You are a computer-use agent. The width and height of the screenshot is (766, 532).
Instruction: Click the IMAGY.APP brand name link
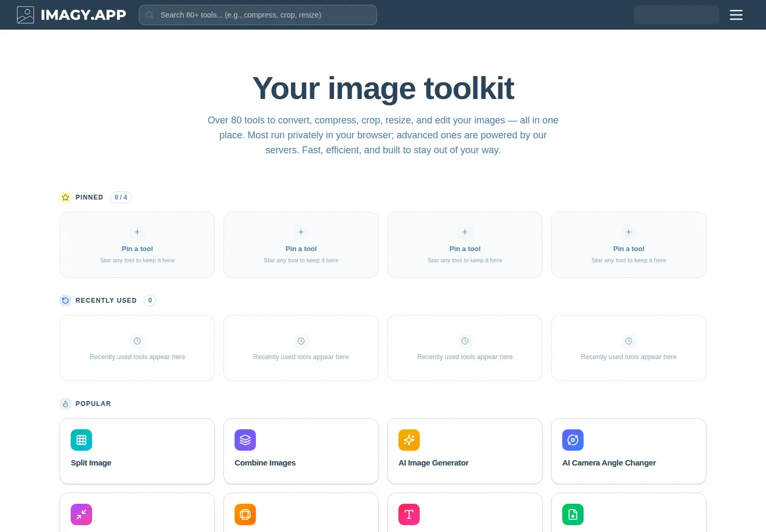pos(84,15)
